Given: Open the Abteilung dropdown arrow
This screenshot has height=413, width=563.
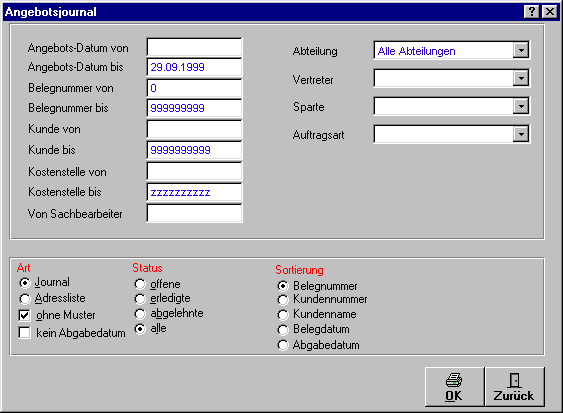Looking at the screenshot, I should tap(521, 50).
